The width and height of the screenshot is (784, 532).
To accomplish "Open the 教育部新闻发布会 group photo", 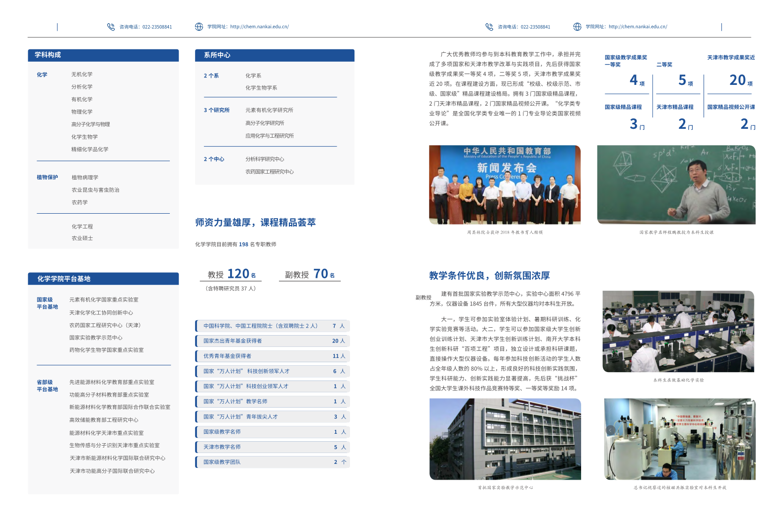I will pos(505,185).
